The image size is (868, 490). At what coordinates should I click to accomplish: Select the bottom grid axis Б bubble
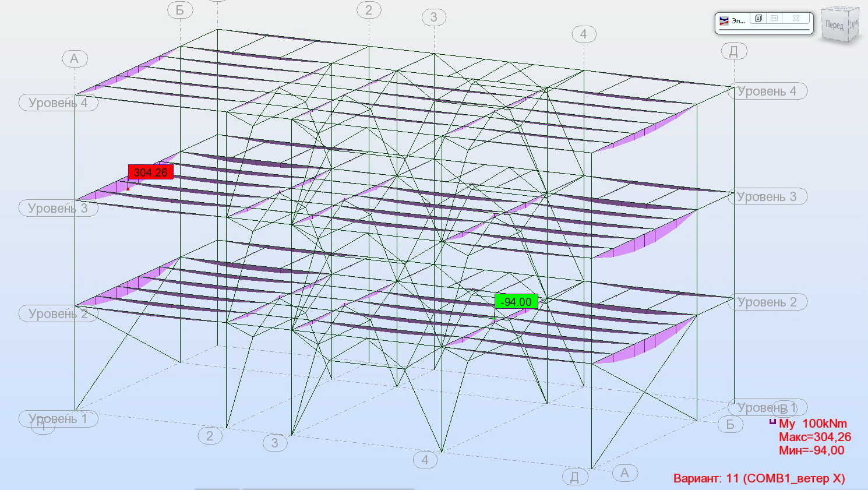click(731, 425)
